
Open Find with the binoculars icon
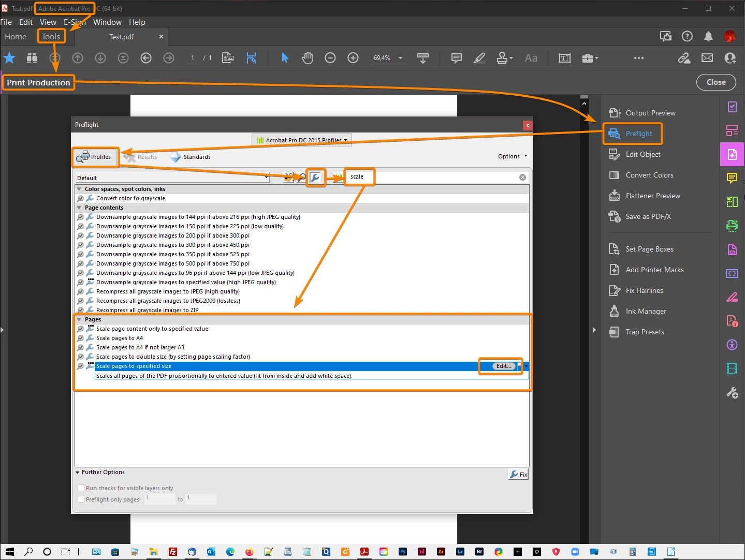pos(32,58)
